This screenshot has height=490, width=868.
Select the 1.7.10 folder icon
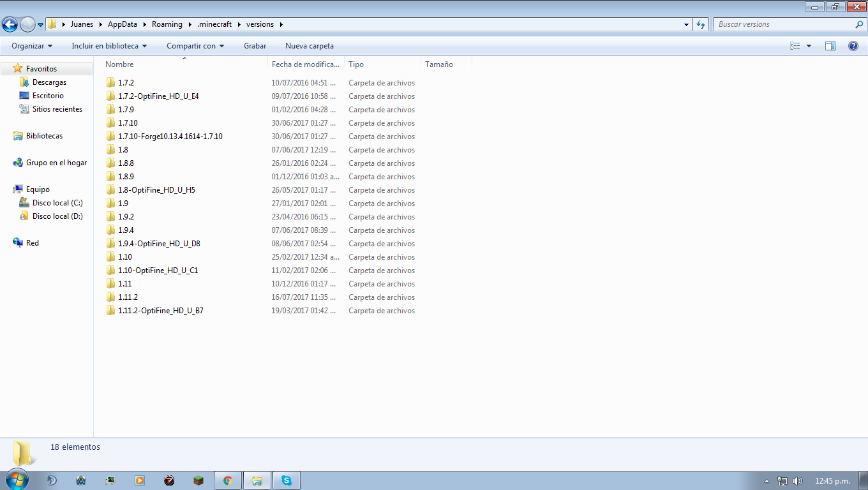111,123
